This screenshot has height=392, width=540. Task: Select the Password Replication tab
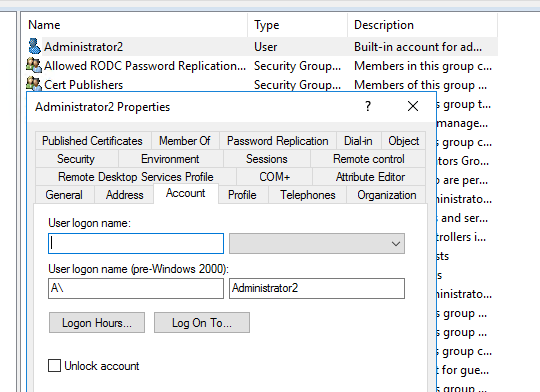point(278,141)
